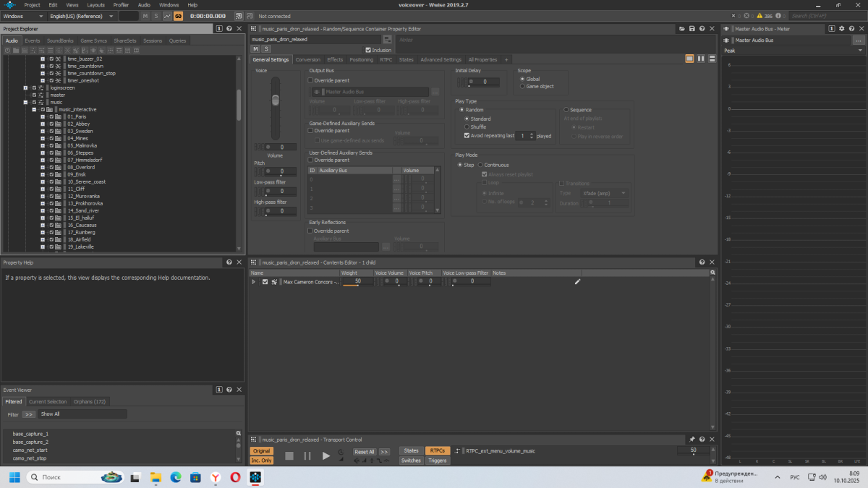Collapse the music_interactive tree folder
868x488 pixels.
pyautogui.click(x=33, y=109)
